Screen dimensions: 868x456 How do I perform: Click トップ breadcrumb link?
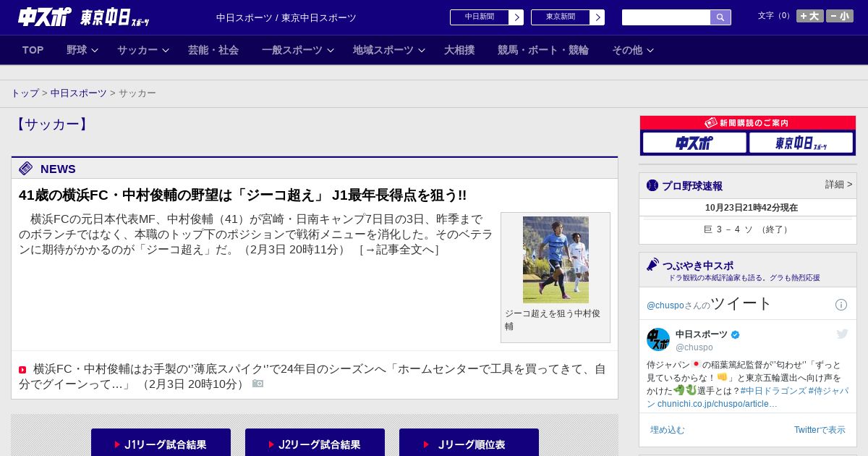[x=25, y=93]
